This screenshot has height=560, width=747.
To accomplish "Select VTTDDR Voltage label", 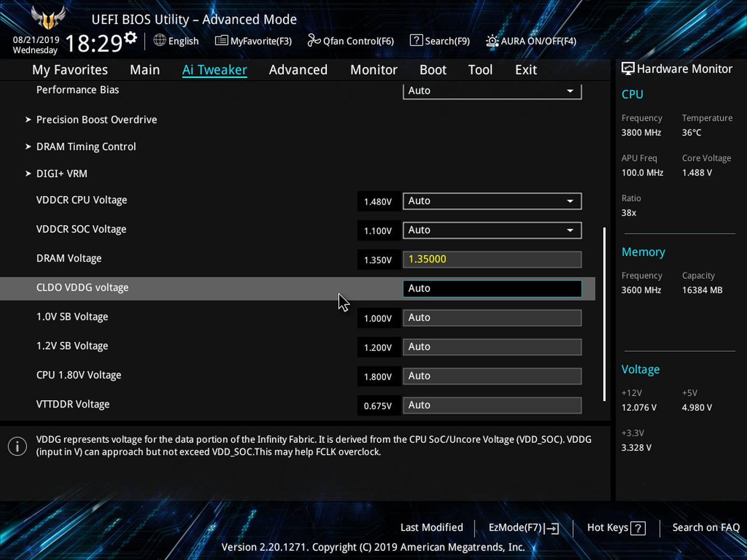I will (73, 404).
